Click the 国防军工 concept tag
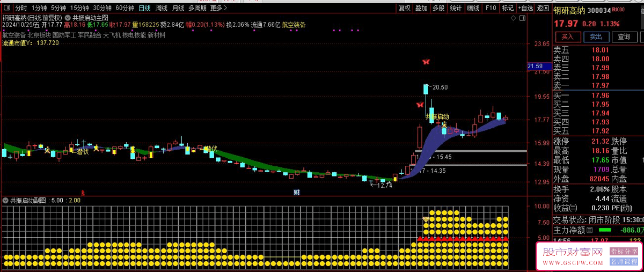Image resolution: width=644 pixels, height=272 pixels. pos(64,35)
